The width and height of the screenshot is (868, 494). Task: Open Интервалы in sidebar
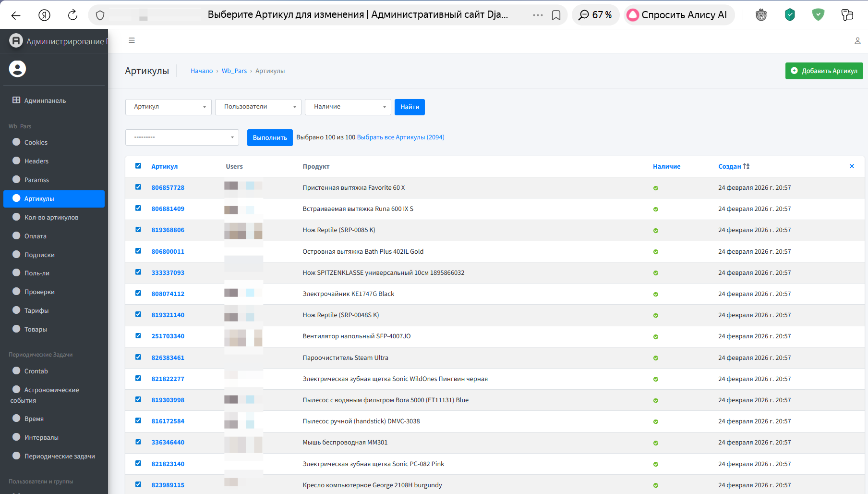tap(54, 437)
